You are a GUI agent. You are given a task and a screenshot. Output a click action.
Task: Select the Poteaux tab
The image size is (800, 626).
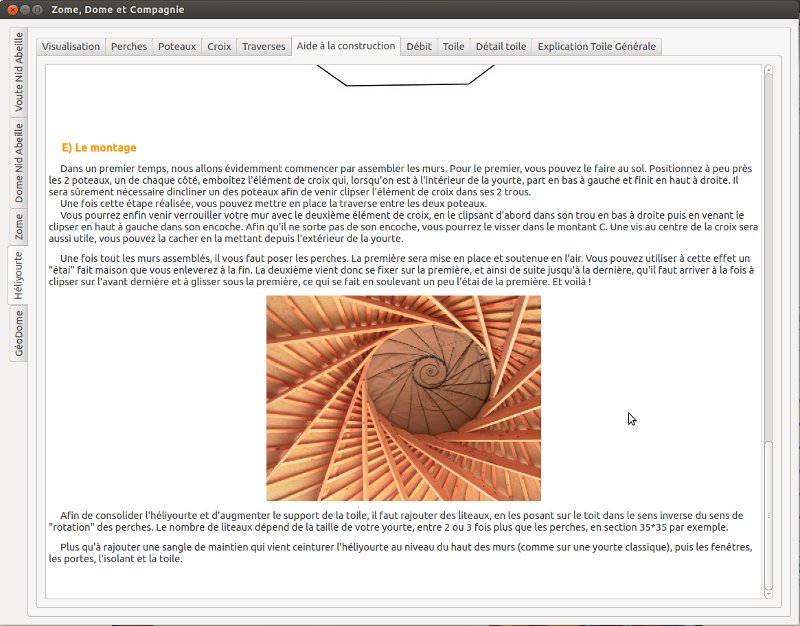177,46
